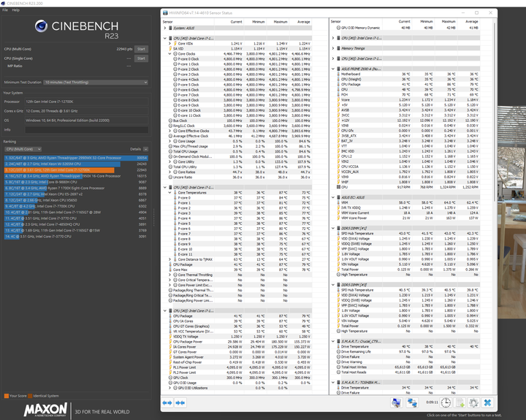Click the circle icon beside Uncore Ratio
The image size is (526, 420).
click(x=170, y=177)
